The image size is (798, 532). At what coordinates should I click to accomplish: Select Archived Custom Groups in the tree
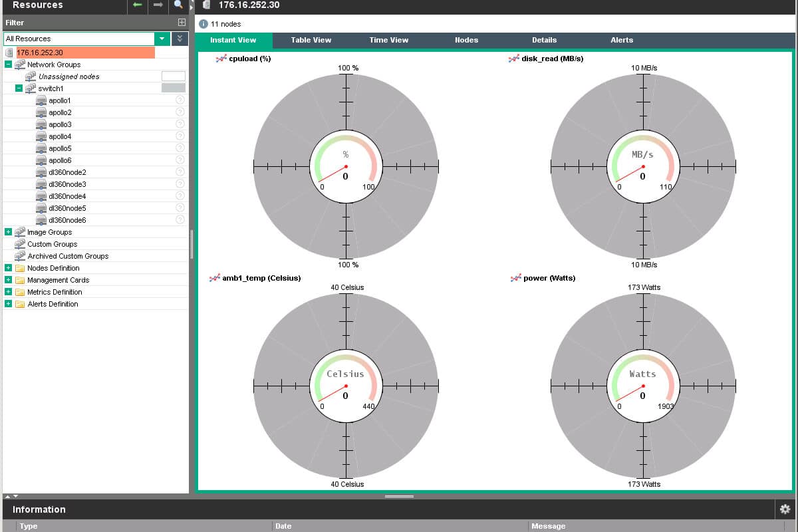click(x=68, y=256)
